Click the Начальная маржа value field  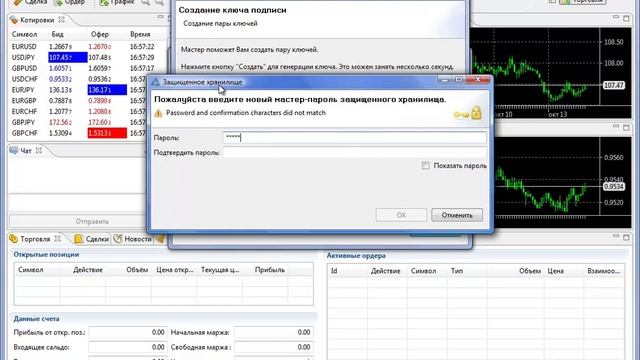[x=273, y=333]
